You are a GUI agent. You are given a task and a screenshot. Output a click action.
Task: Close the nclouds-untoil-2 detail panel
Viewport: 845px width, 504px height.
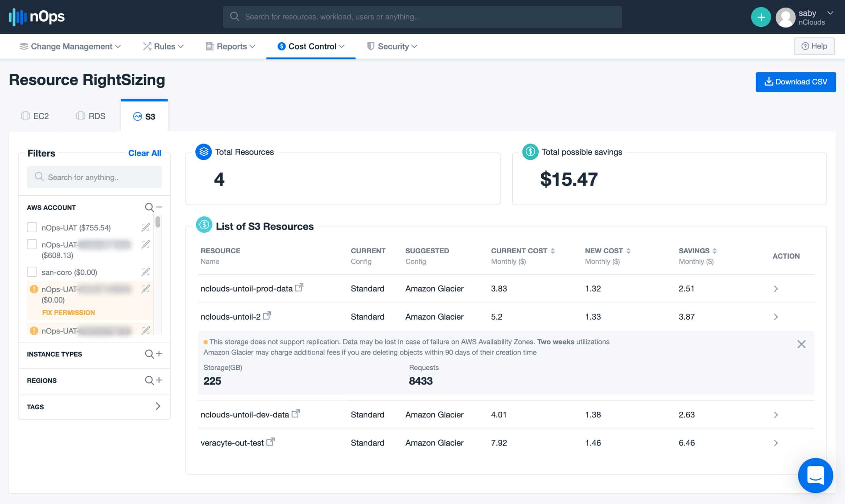(801, 344)
